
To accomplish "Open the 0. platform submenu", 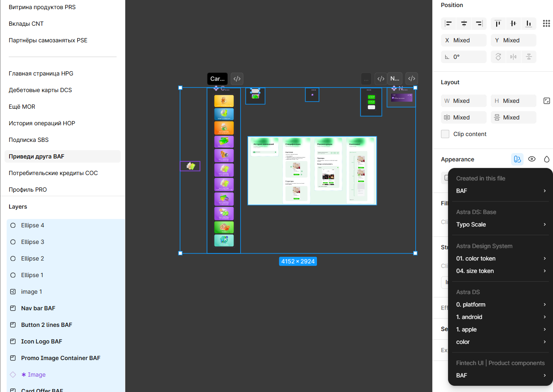I will click(x=501, y=304).
